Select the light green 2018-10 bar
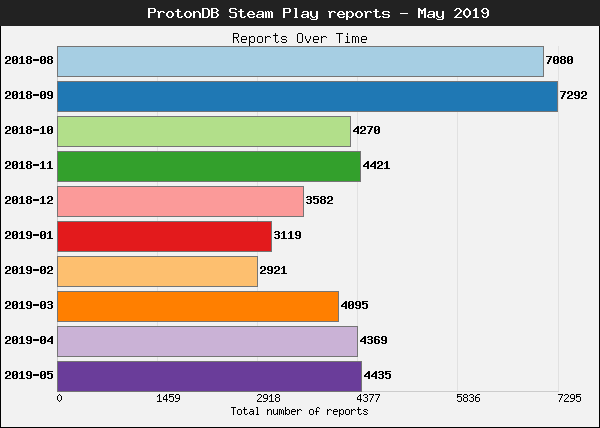This screenshot has width=600, height=428. (x=204, y=132)
